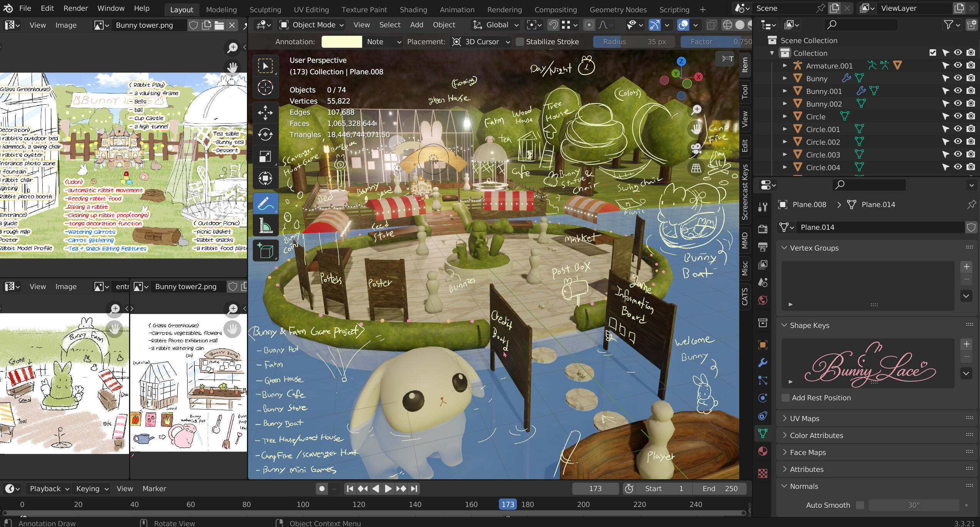Select the Move tool
Screen dimensions: 980x527
[x=265, y=112]
